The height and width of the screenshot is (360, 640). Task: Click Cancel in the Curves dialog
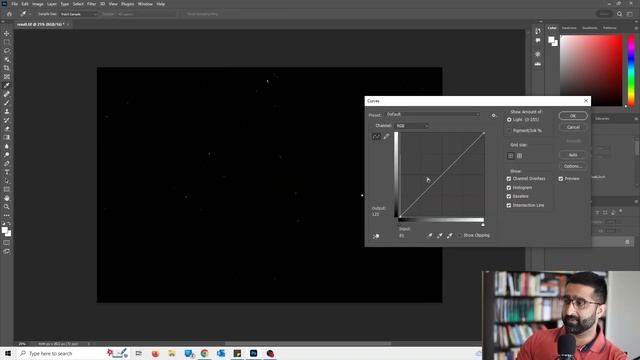click(573, 127)
